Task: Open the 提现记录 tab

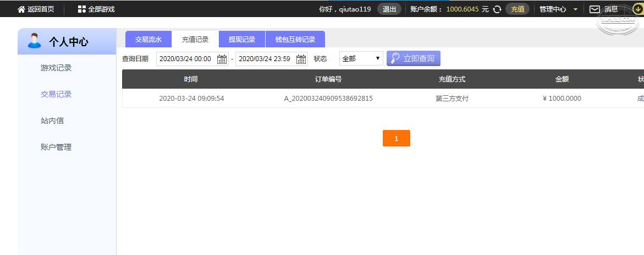Action: [242, 39]
